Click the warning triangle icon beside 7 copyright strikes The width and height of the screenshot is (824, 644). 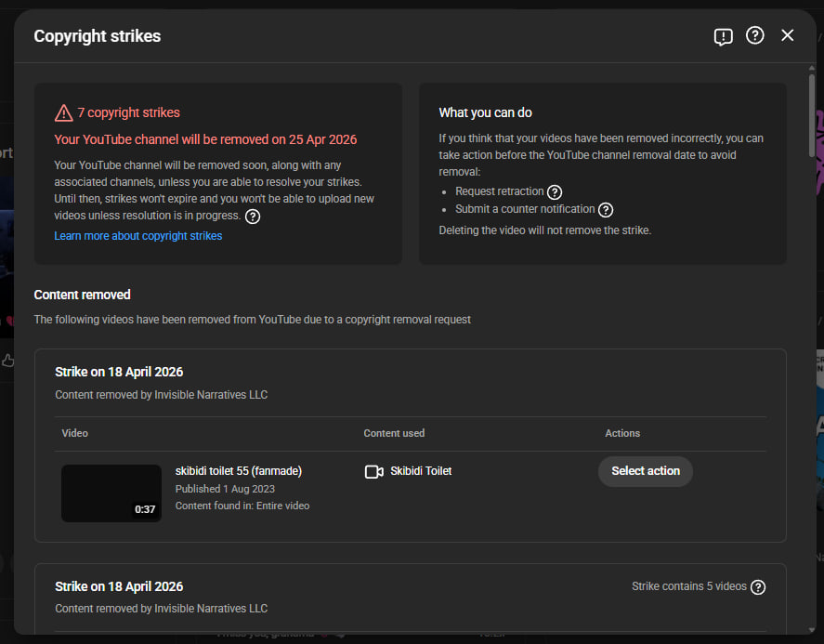(x=63, y=112)
